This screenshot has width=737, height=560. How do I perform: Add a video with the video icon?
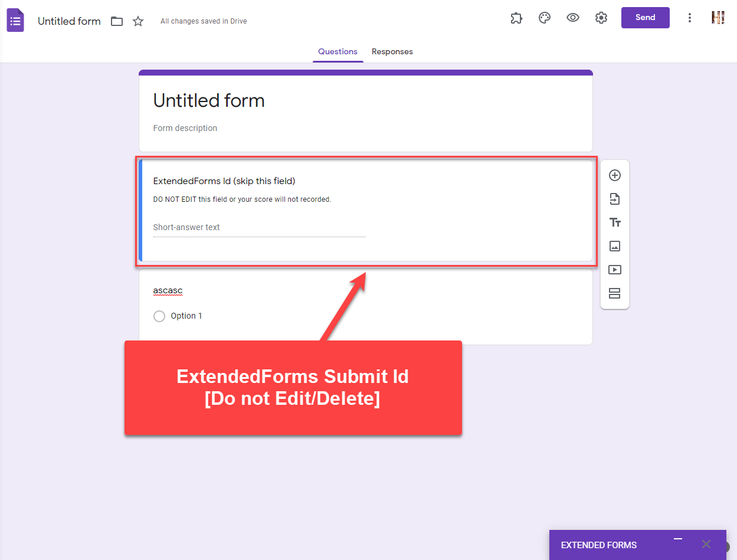[x=615, y=270]
